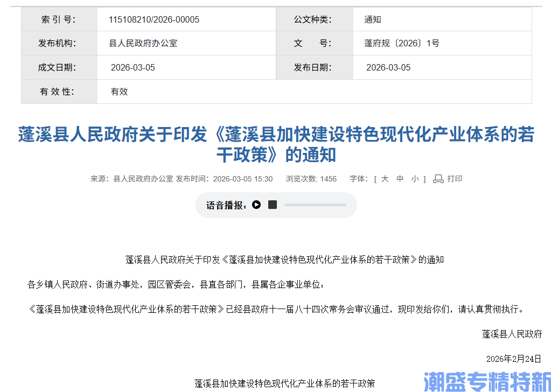
Task: Click the 发布日期 label cell
Action: [x=315, y=67]
